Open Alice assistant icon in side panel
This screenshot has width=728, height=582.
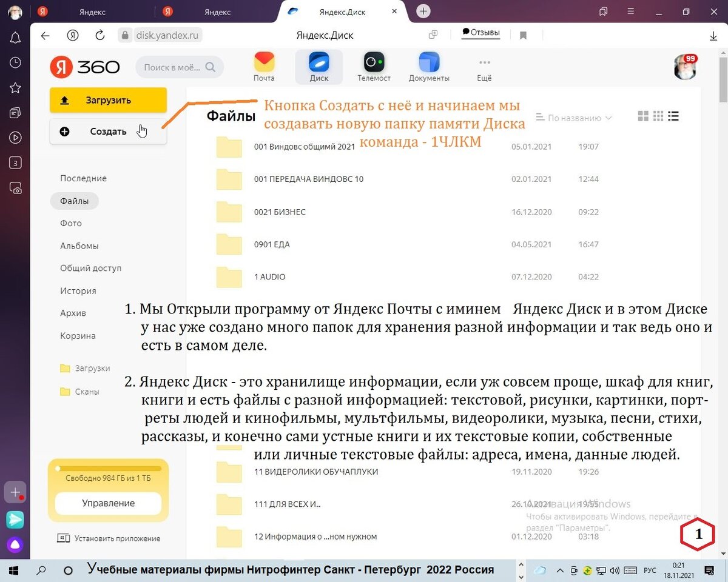(15, 544)
